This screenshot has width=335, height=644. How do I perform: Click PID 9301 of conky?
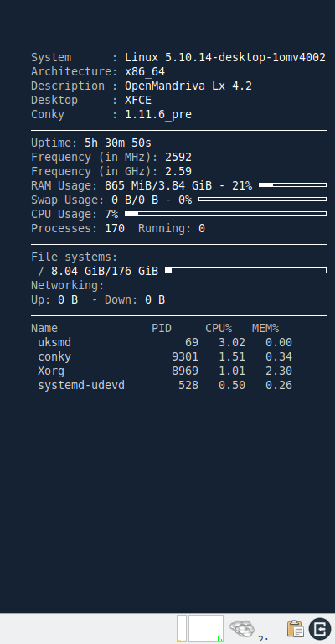(x=185, y=356)
